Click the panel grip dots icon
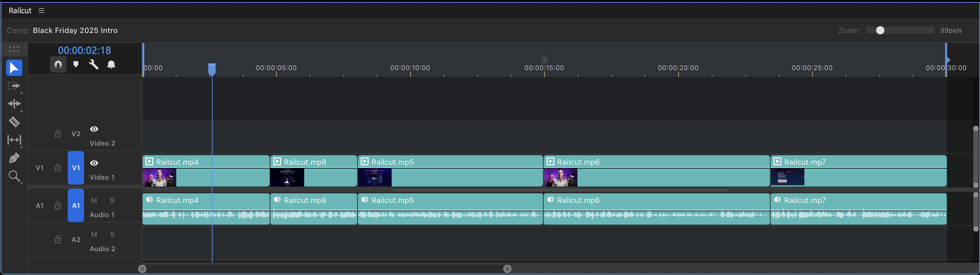Viewport: 980px width, 275px height. (x=14, y=49)
